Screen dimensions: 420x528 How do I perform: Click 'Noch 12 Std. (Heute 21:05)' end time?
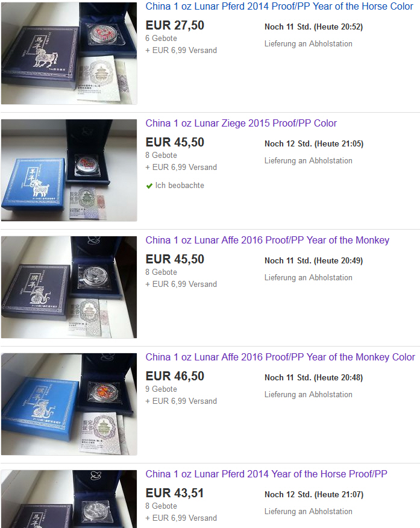pos(314,144)
